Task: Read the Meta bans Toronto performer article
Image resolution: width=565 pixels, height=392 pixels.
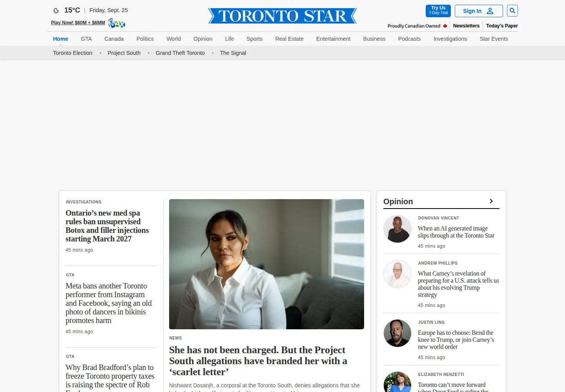Action: (109, 303)
